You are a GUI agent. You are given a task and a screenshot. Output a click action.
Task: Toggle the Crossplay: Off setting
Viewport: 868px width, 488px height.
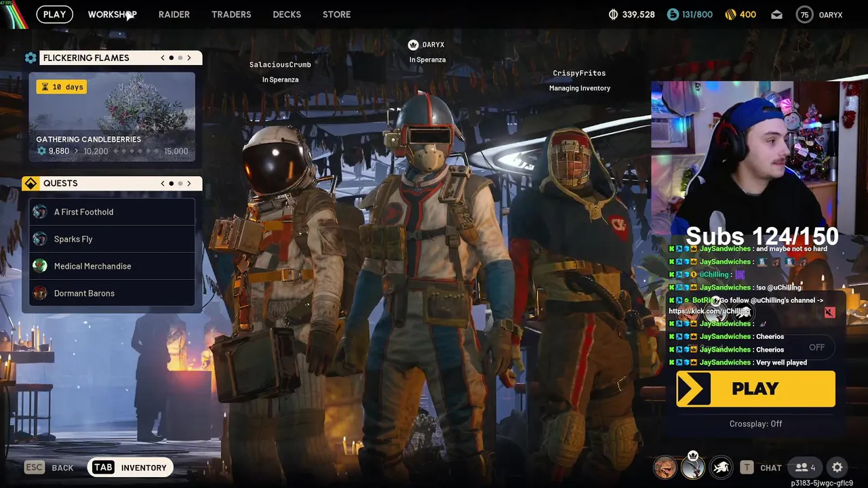pos(755,424)
